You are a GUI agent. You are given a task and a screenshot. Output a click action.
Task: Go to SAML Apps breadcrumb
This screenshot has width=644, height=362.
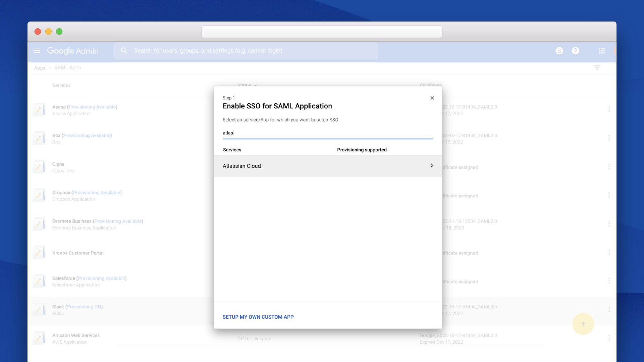(68, 68)
